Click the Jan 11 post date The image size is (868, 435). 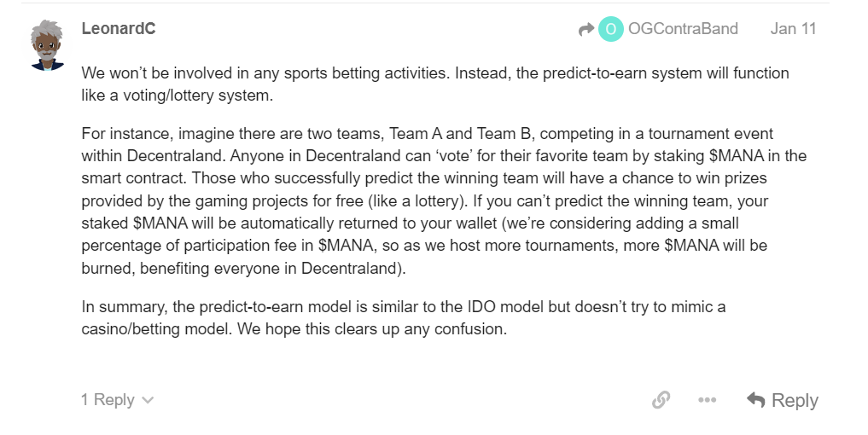(793, 29)
